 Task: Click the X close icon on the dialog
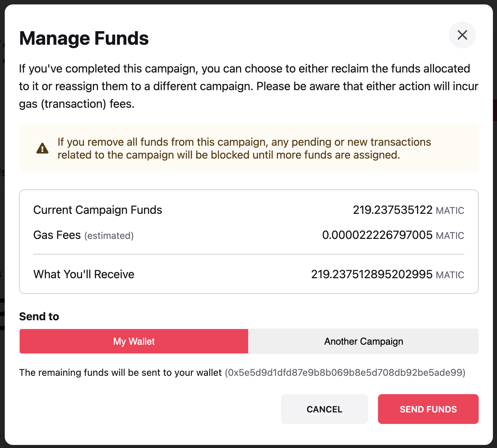tap(462, 35)
